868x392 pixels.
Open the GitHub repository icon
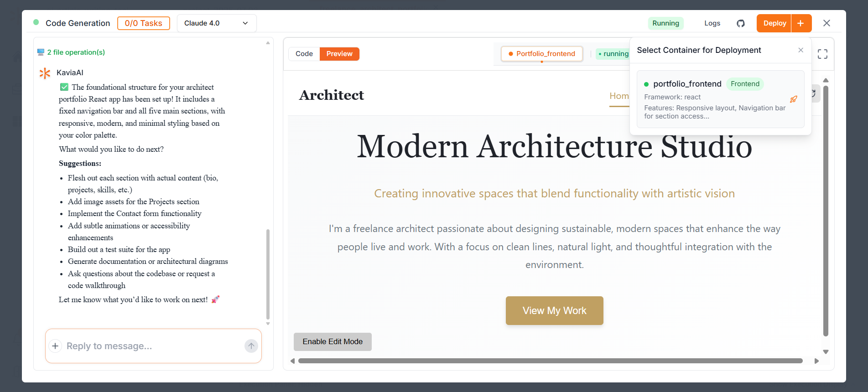[740, 23]
